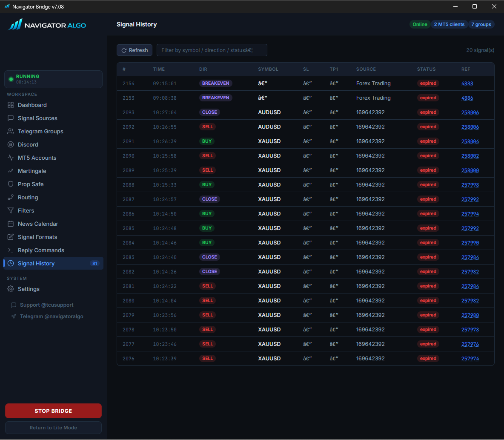Click the Navigator Bridge title bar icon
The width and height of the screenshot is (504, 440).
coord(7,6)
